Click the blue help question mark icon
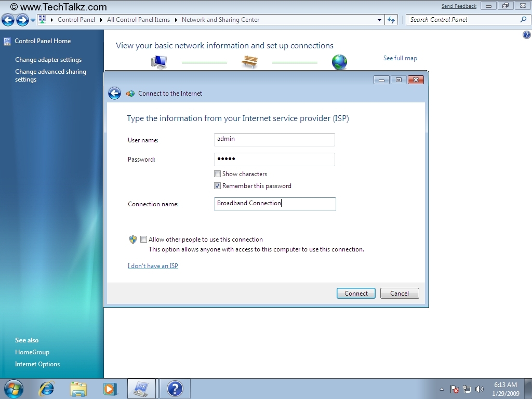Screen dimensions: 532x399 [x=526, y=35]
